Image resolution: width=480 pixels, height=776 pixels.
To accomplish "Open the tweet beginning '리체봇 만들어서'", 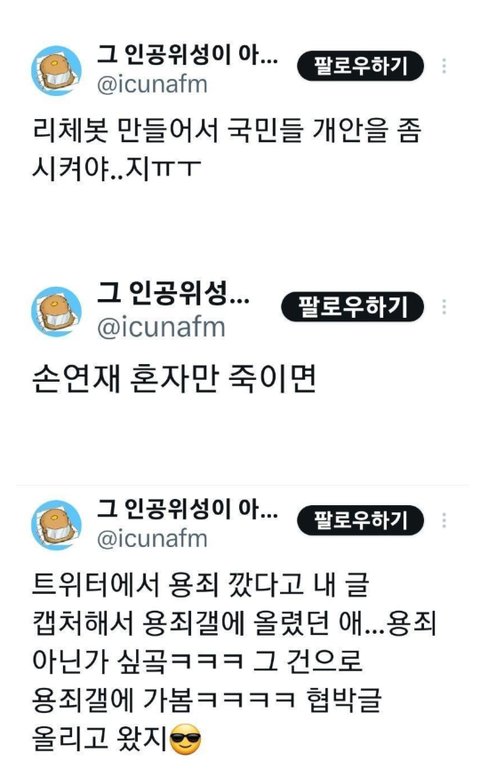I will tap(227, 150).
